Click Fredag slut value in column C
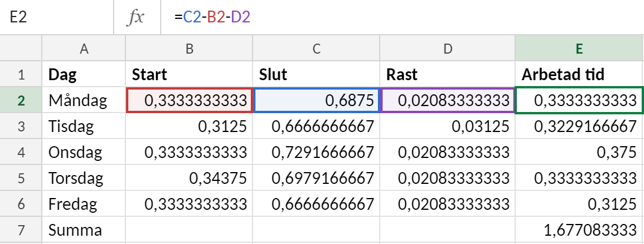 [316, 204]
